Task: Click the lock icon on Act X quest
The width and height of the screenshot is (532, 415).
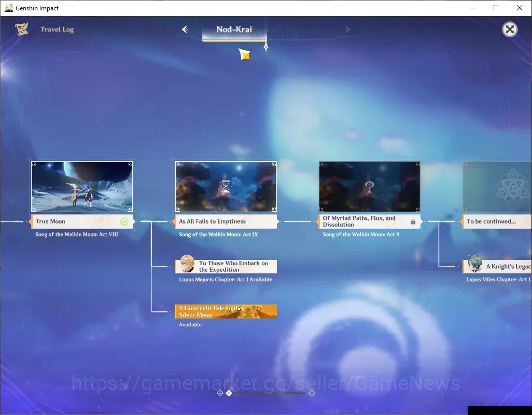Action: [x=413, y=222]
